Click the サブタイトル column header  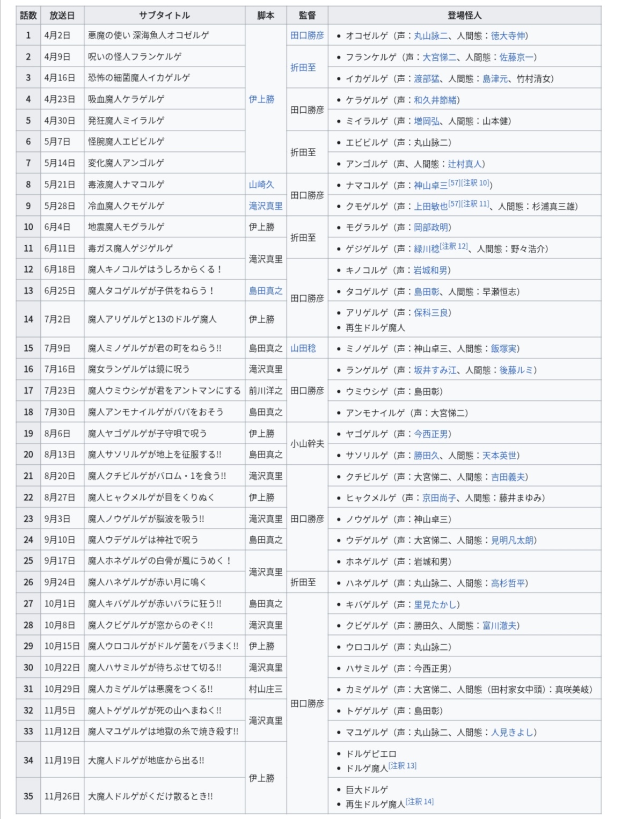coord(164,16)
